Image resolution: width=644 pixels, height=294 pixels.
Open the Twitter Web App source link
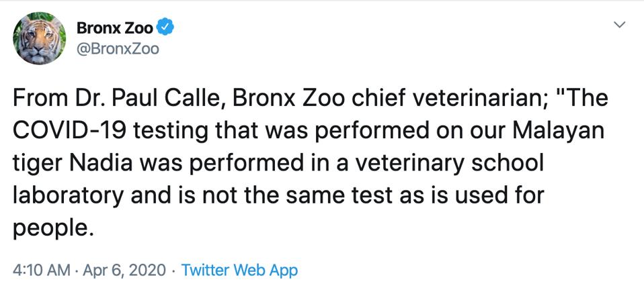coord(239,271)
